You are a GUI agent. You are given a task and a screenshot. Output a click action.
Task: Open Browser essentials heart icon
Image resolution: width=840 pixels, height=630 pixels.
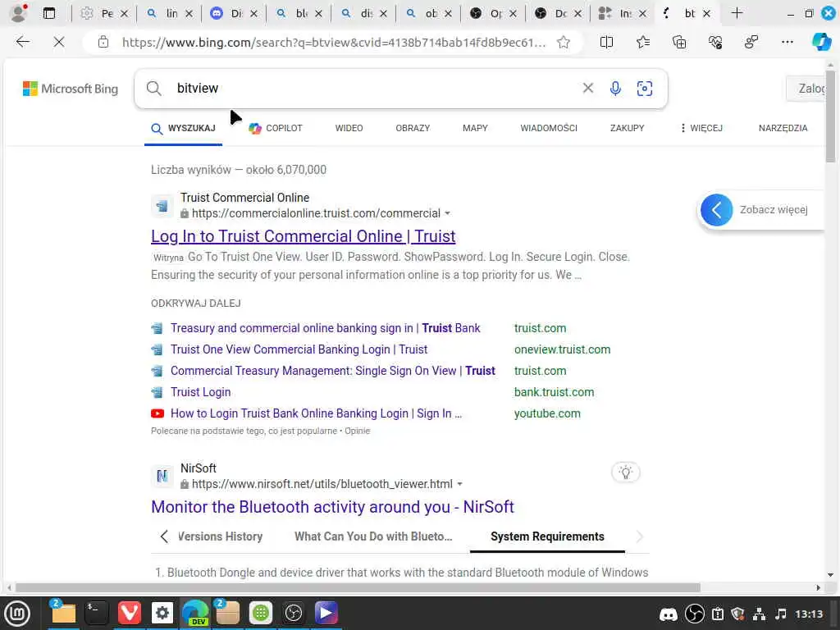(715, 42)
